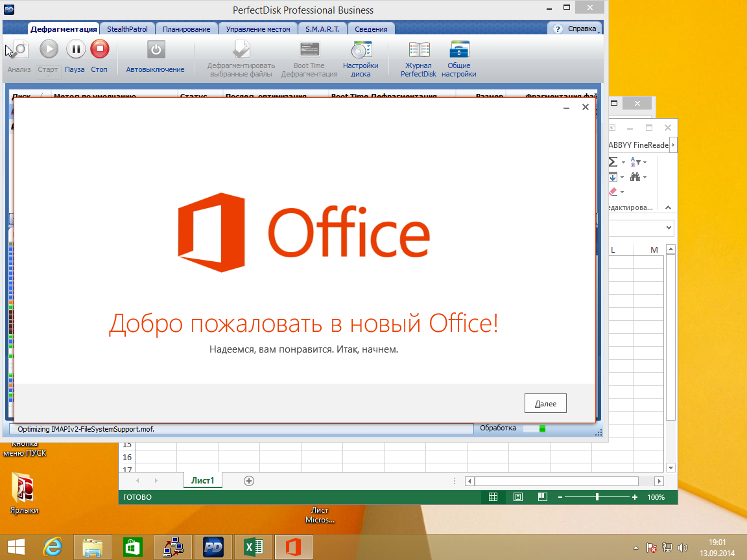Click the Analyze (Анализ) icon in PerfectDisk
The width and height of the screenshot is (747, 560).
point(19,50)
